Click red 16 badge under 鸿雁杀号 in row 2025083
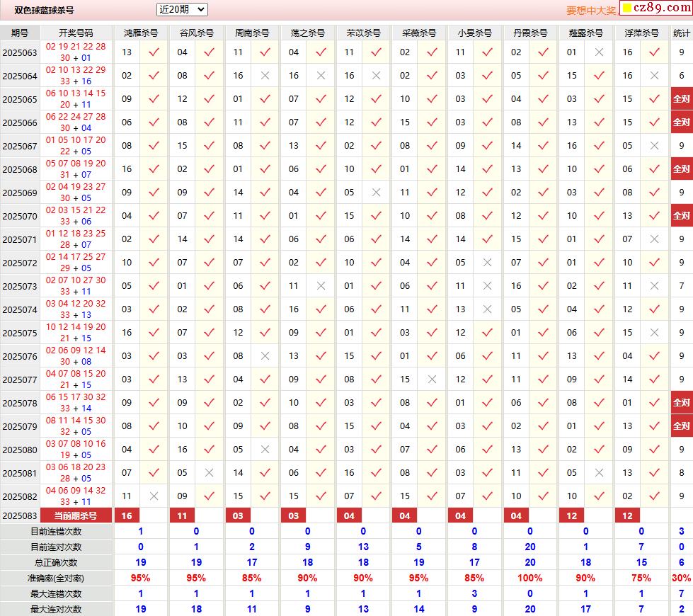The height and width of the screenshot is (616, 693). (127, 515)
